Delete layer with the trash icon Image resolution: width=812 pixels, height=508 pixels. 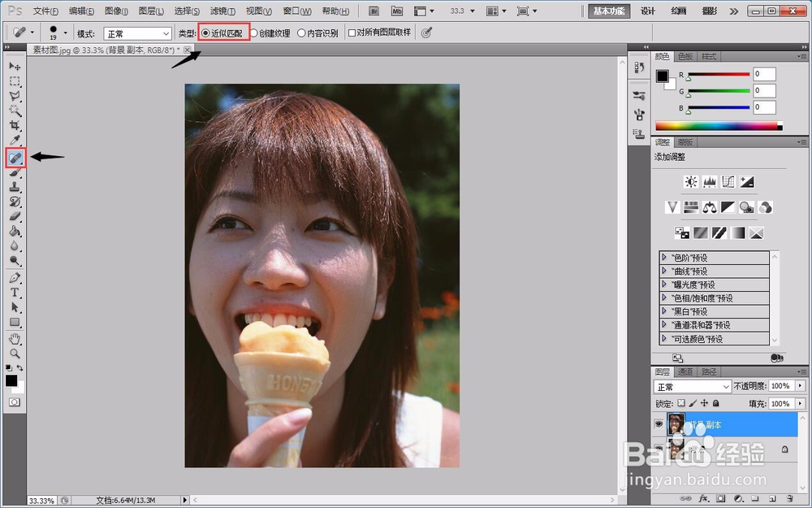click(x=789, y=499)
